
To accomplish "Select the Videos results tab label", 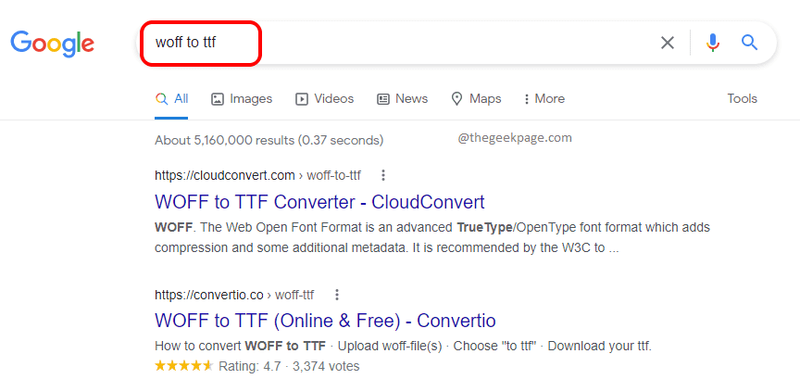I will pyautogui.click(x=334, y=98).
